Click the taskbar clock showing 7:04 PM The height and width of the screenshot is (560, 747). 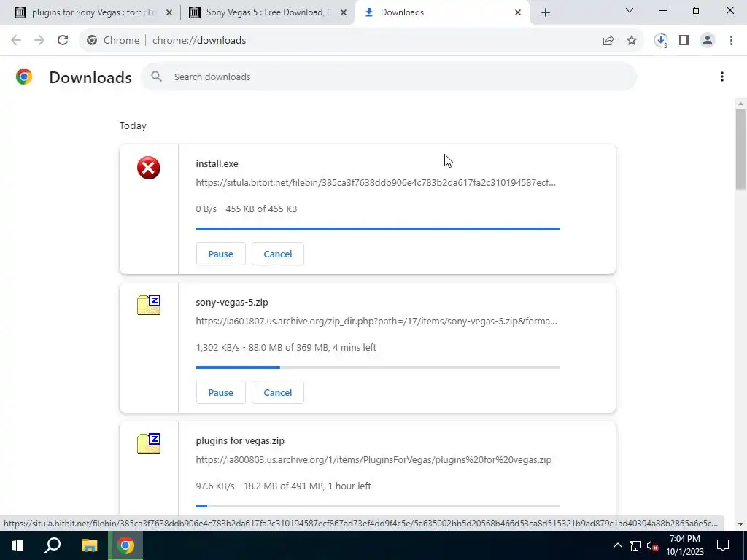pos(684,545)
